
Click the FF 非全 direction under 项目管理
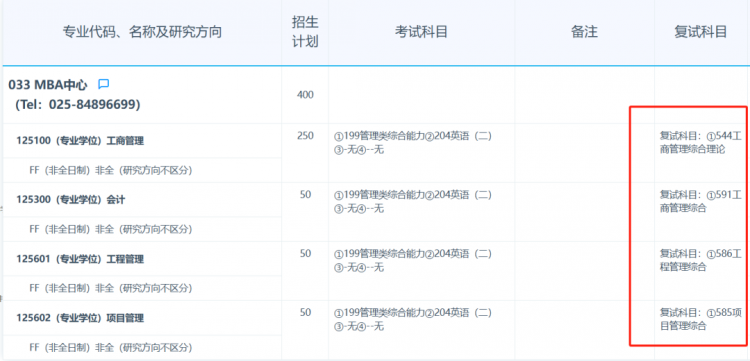(110, 348)
